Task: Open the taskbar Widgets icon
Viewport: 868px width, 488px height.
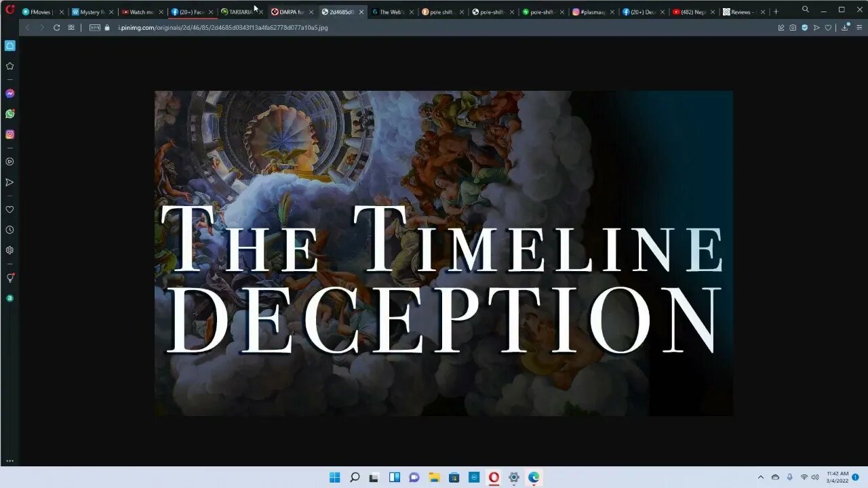Action: (394, 477)
